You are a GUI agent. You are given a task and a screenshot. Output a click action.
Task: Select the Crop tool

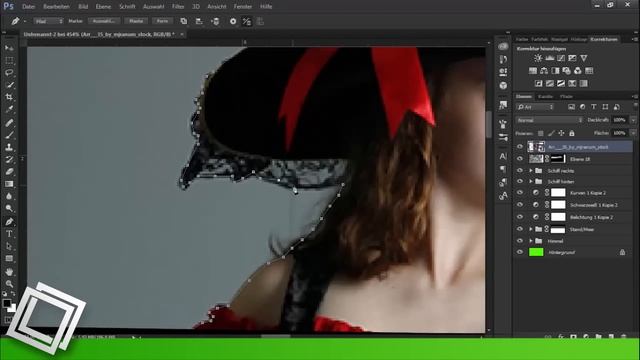(9, 97)
